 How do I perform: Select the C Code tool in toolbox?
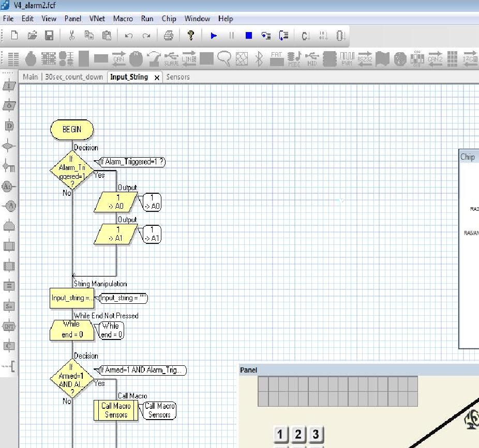[9, 346]
